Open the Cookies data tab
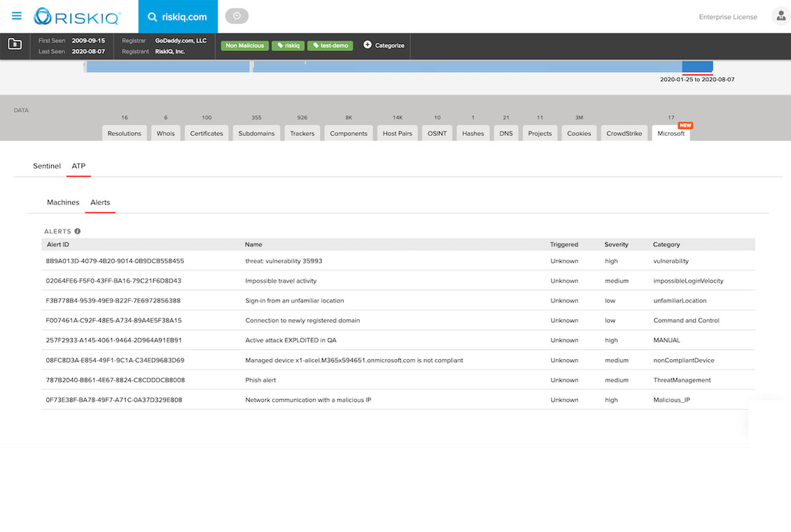This screenshot has width=791, height=532. [579, 133]
